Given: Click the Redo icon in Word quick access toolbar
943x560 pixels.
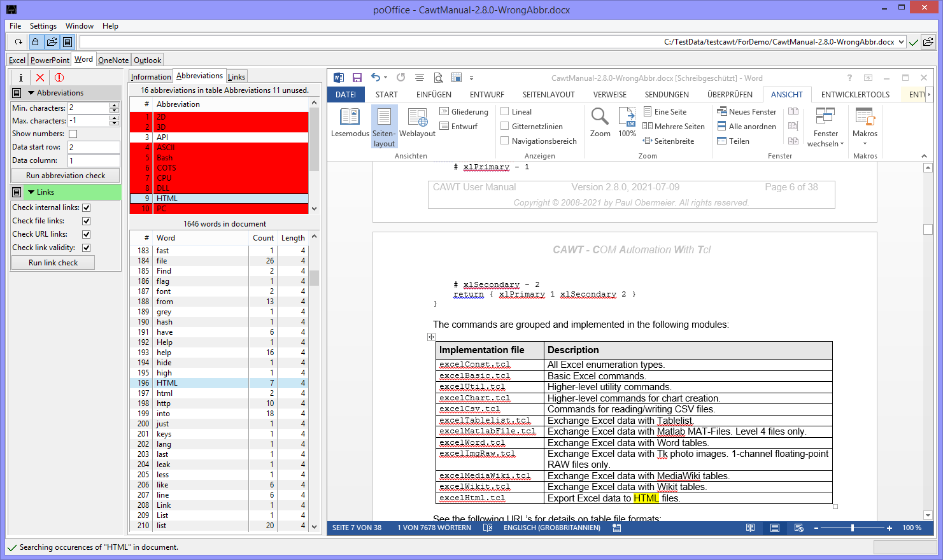Looking at the screenshot, I should (401, 78).
